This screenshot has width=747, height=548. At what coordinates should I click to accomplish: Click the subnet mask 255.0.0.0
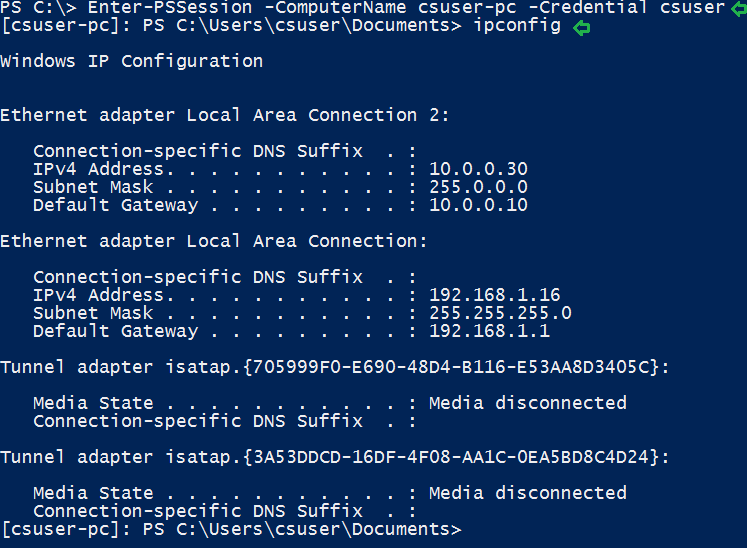coord(478,187)
